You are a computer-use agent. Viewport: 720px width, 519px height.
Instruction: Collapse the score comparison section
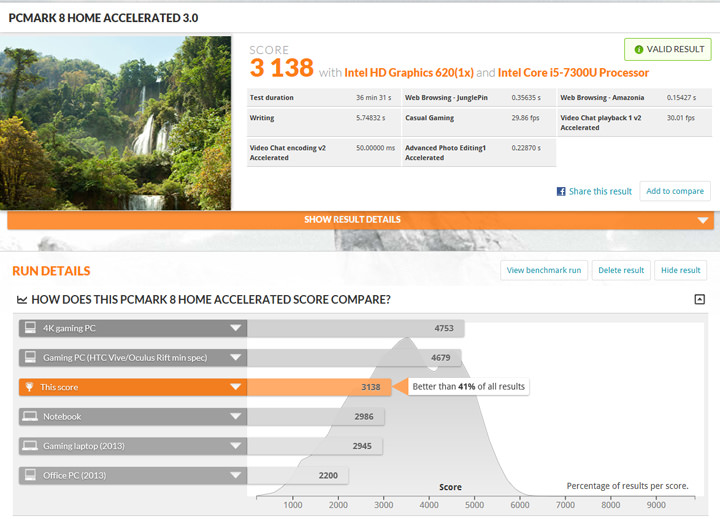point(699,299)
